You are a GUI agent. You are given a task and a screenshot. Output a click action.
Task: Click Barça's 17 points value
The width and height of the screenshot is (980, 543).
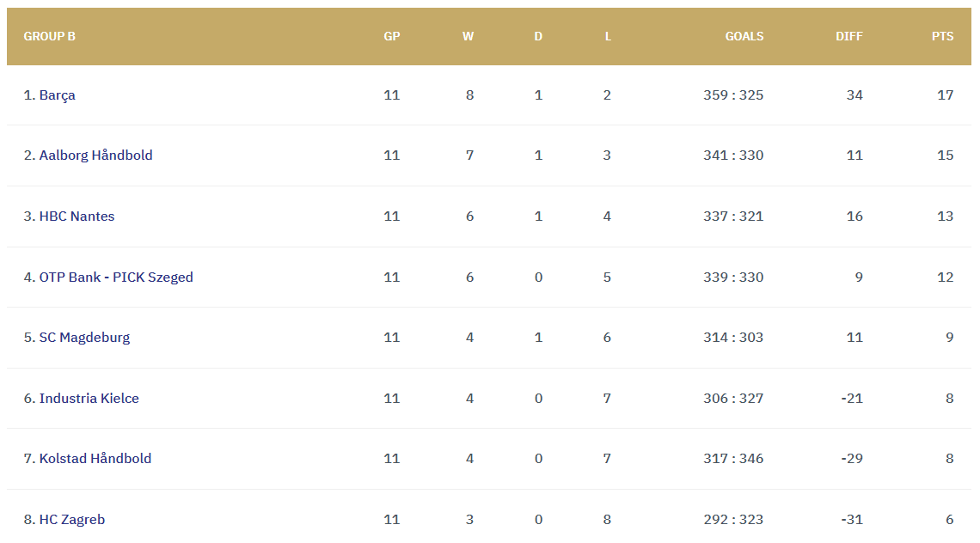945,95
